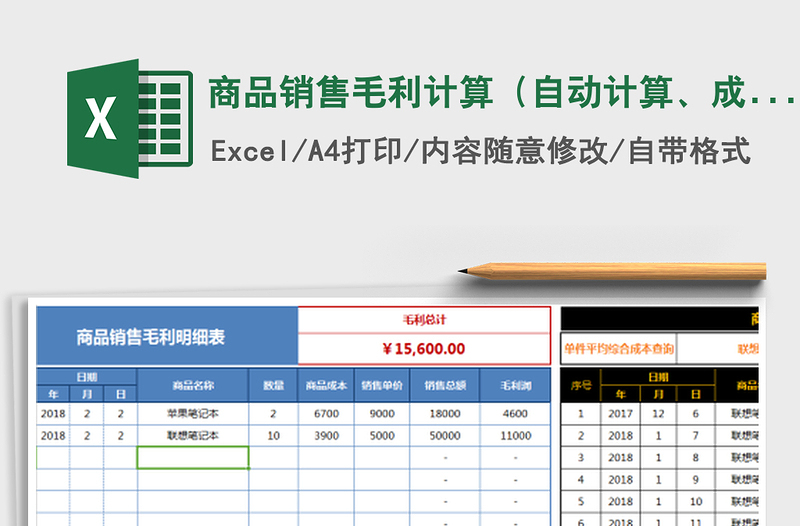The image size is (800, 526).
Task: Select the 毛利总计 label cell
Action: click(x=424, y=320)
